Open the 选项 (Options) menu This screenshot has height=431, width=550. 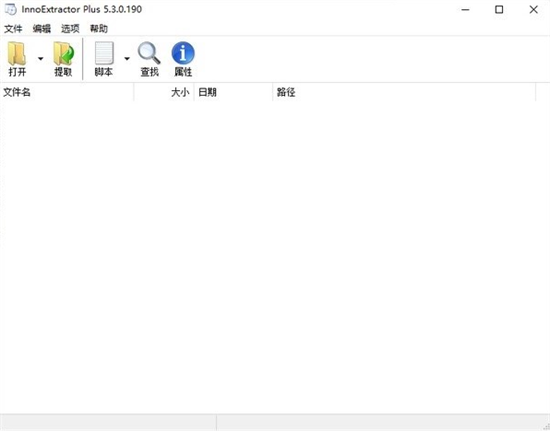70,28
